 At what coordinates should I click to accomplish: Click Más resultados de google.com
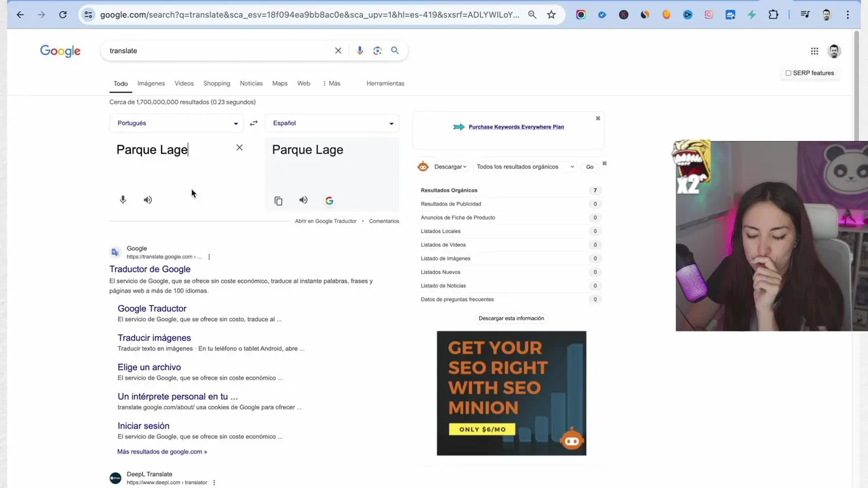click(162, 451)
